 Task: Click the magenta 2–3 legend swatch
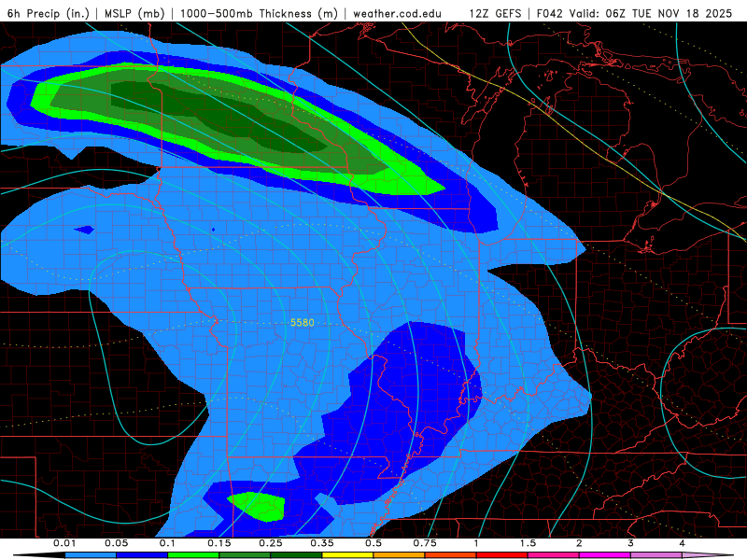pos(605,555)
